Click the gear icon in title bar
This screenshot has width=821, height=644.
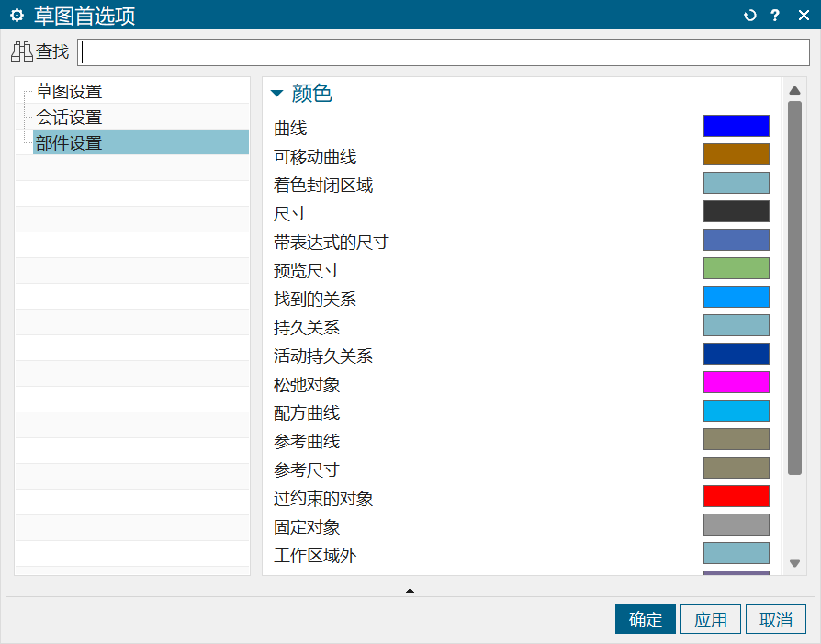pos(16,16)
